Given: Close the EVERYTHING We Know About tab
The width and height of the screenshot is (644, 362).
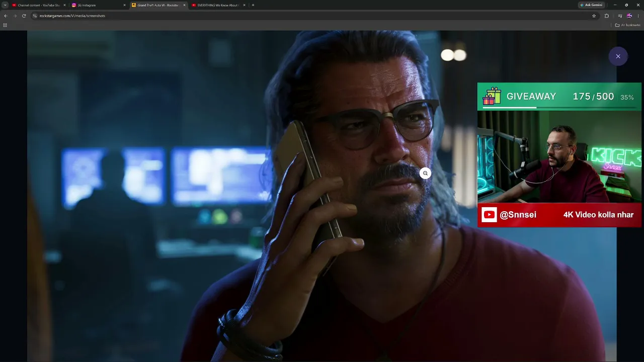Looking at the screenshot, I should coord(244,5).
